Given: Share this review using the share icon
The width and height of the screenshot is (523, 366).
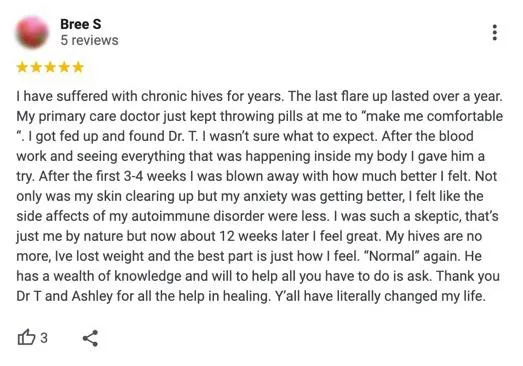Looking at the screenshot, I should [90, 338].
